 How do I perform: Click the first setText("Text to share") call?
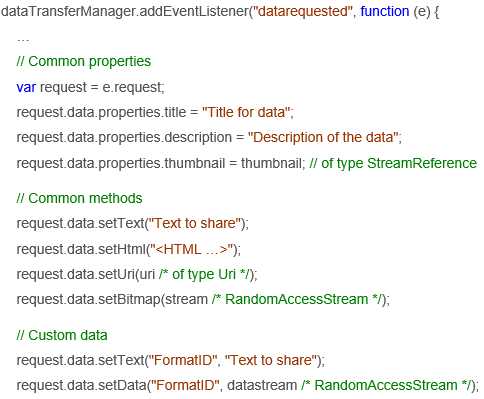click(x=132, y=223)
